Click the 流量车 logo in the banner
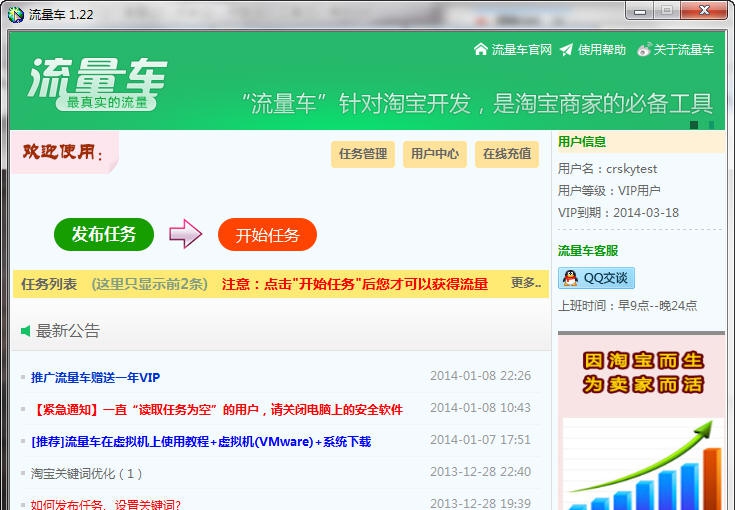 tap(97, 82)
